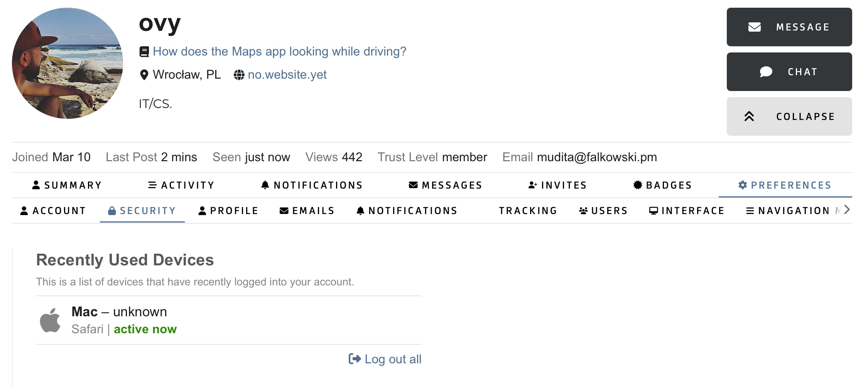
Task: Switch to the Activity tab
Action: pyautogui.click(x=181, y=185)
